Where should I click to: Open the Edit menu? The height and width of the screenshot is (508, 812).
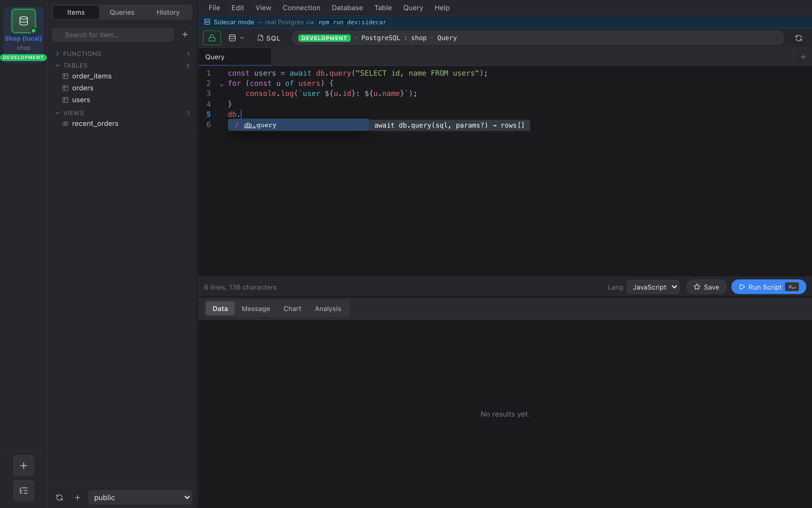click(x=238, y=8)
